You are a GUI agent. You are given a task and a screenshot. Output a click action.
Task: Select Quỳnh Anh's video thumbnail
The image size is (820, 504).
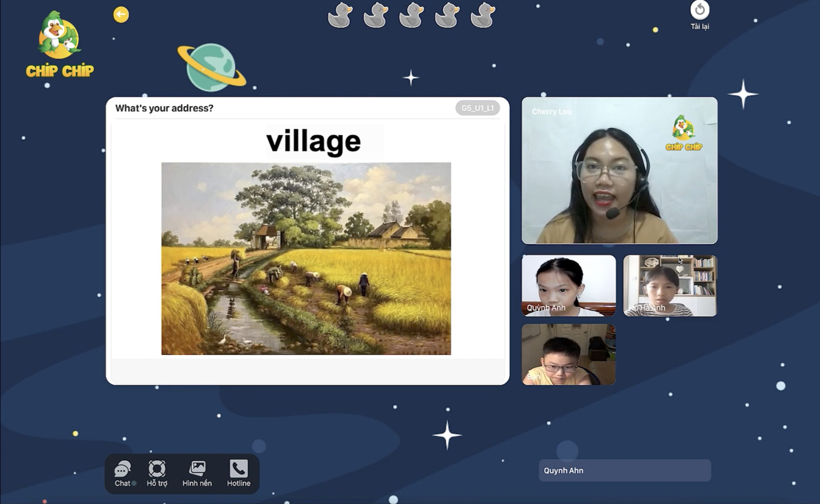coord(568,285)
